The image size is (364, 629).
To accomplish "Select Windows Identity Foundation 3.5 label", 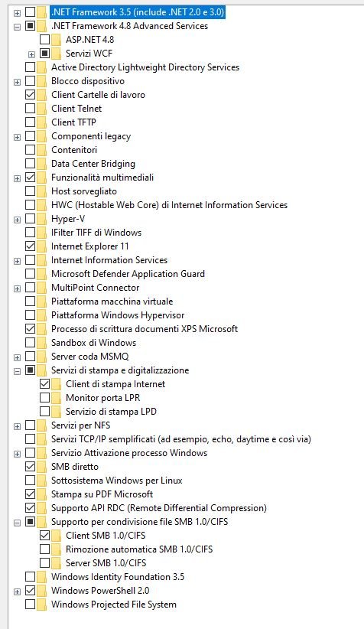I will point(118,576).
